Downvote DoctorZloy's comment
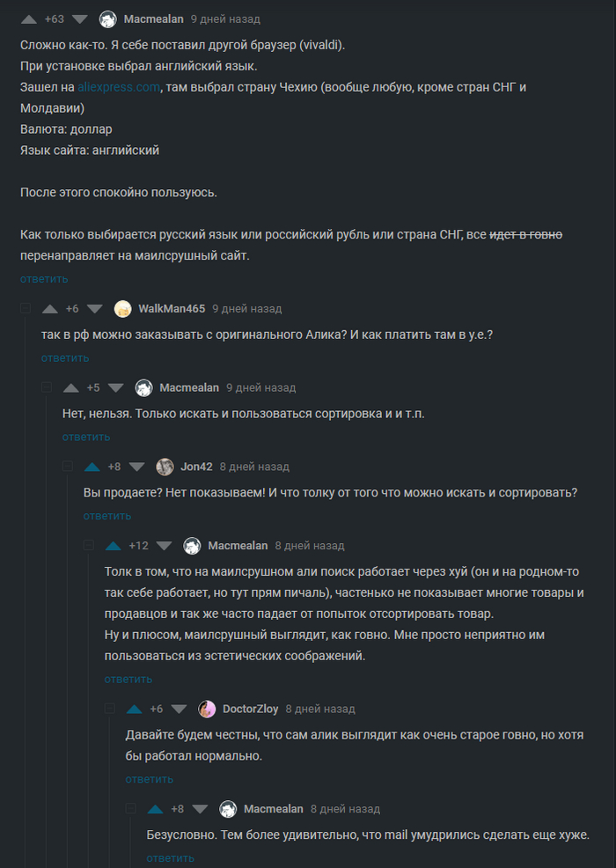616x868 pixels. click(x=180, y=709)
